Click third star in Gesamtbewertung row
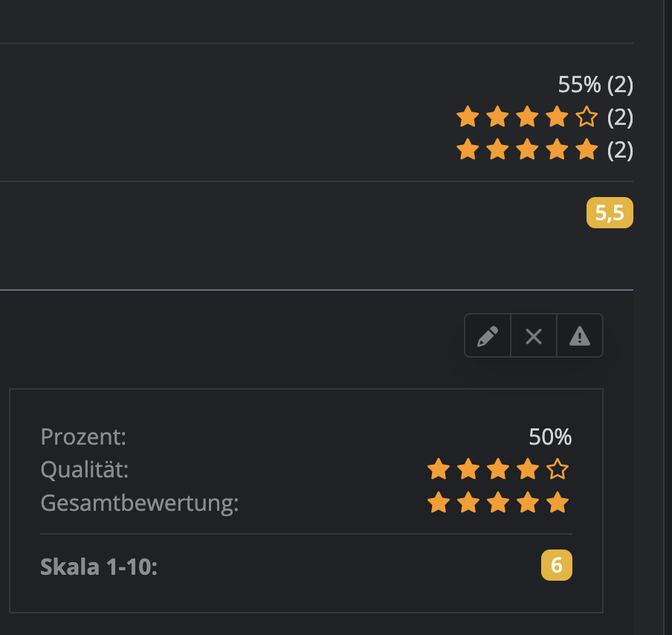This screenshot has height=635, width=672. click(x=498, y=503)
